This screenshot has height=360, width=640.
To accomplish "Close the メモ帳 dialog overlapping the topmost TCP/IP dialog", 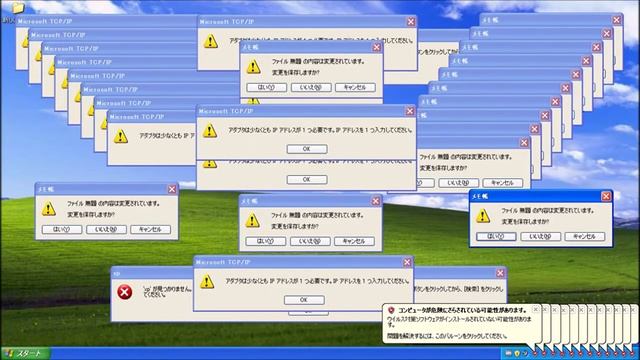I will coord(376,47).
